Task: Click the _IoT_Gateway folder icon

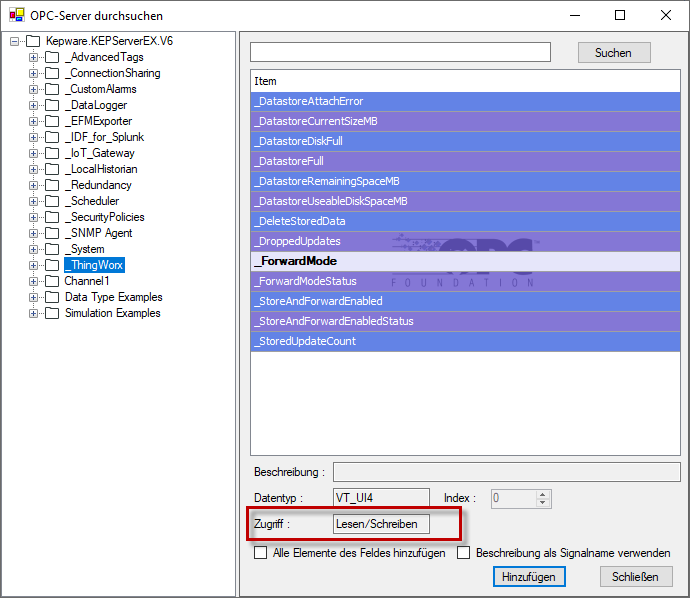Action: (x=52, y=153)
